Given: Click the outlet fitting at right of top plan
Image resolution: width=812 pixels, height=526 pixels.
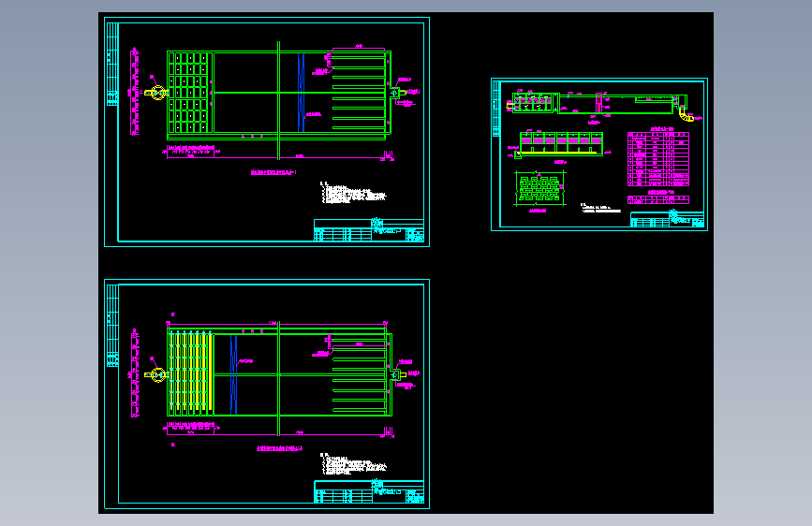Looking at the screenshot, I should [x=398, y=94].
